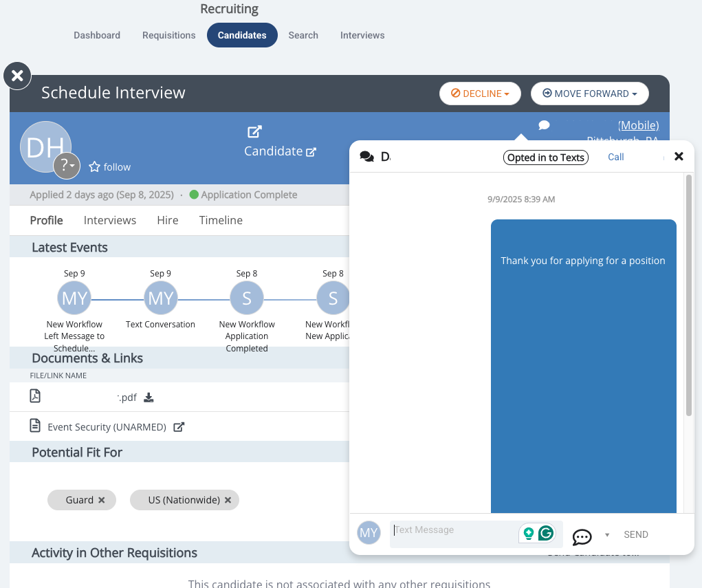This screenshot has height=588, width=702.
Task: Click the speech bubble icon beside Mobile number
Action: coord(544,125)
